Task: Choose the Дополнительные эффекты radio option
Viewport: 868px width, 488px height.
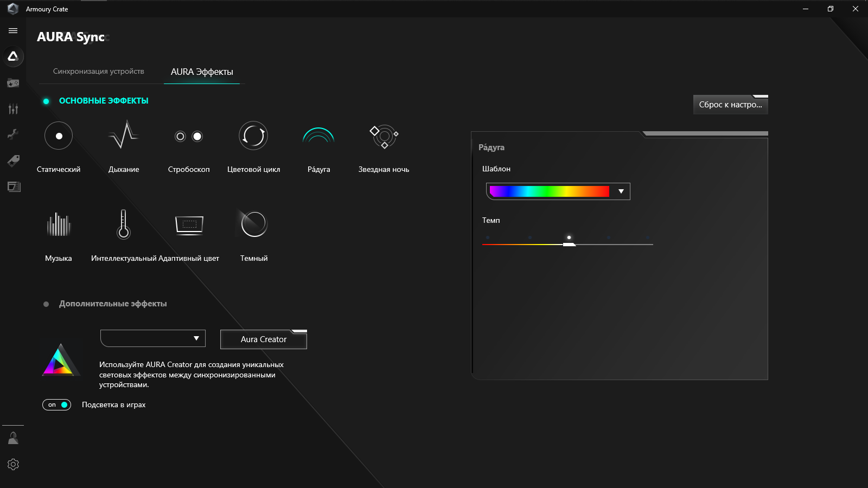Action: click(46, 304)
